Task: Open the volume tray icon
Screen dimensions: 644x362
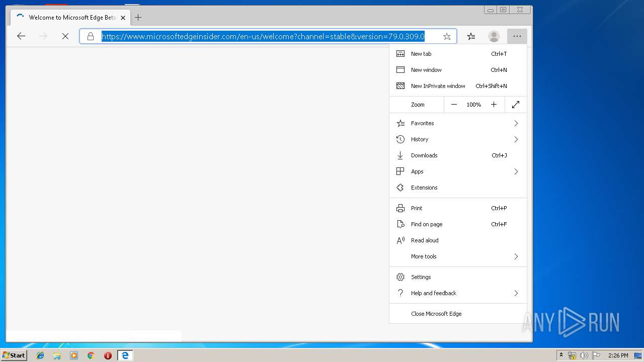Action: pyautogui.click(x=584, y=355)
